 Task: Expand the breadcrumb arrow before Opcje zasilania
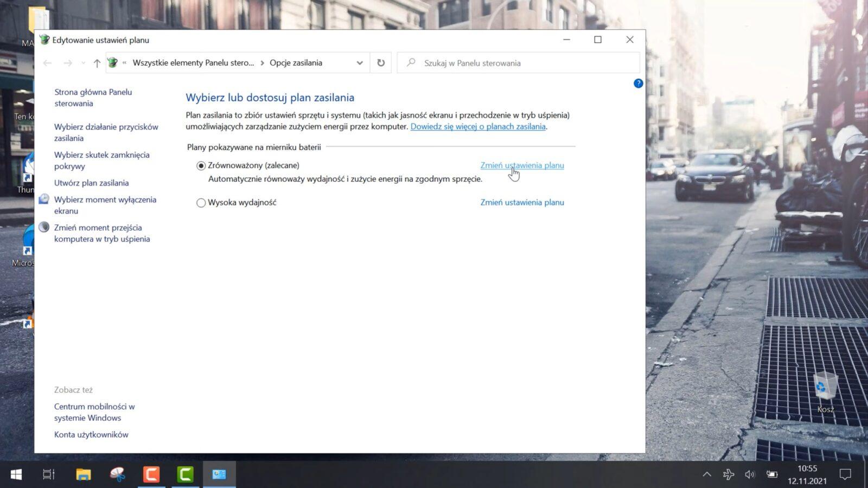click(262, 63)
